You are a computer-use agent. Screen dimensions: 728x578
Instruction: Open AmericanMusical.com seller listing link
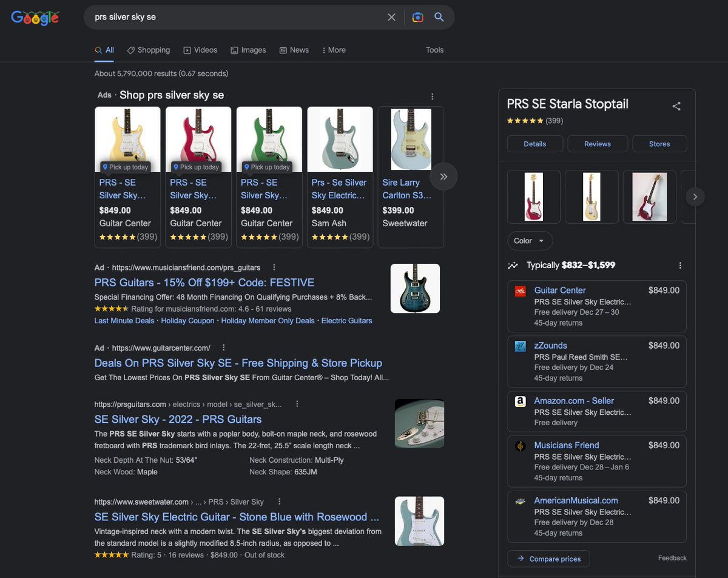point(576,501)
